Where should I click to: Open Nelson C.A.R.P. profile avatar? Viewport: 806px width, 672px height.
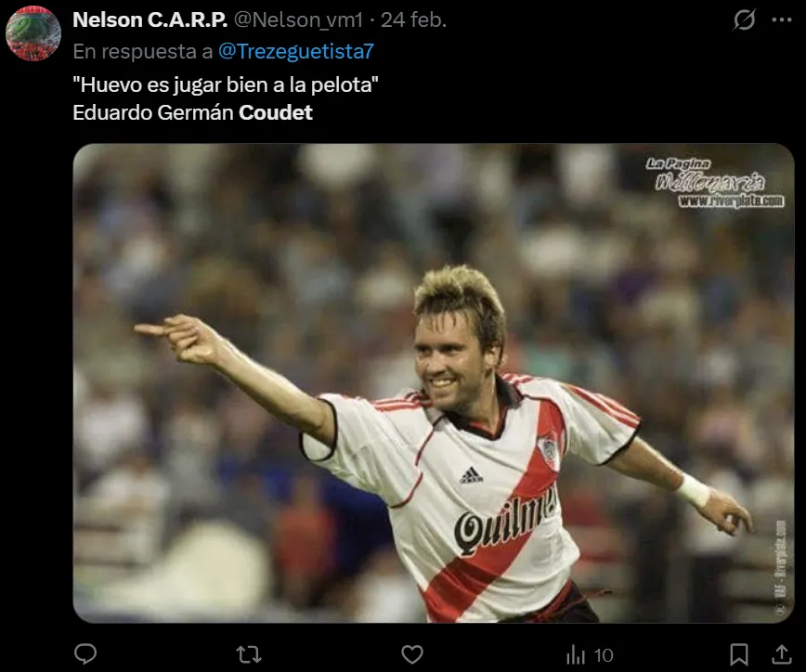point(33,33)
